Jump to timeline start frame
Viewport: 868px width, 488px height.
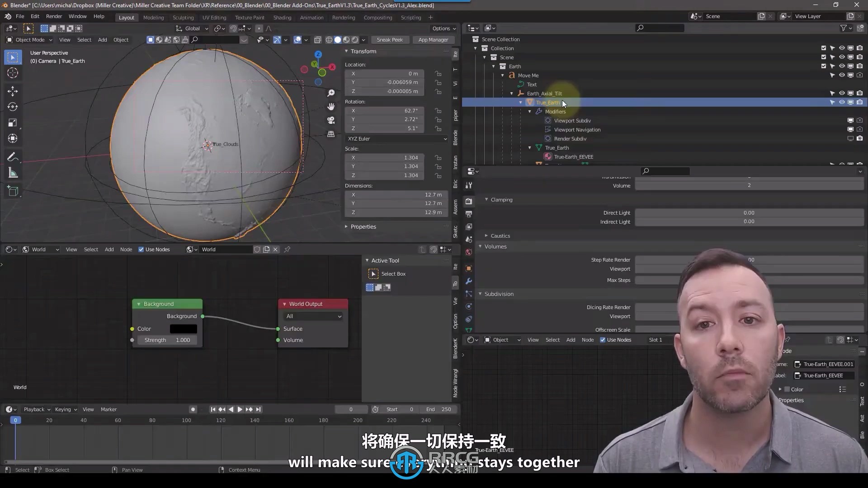click(213, 409)
